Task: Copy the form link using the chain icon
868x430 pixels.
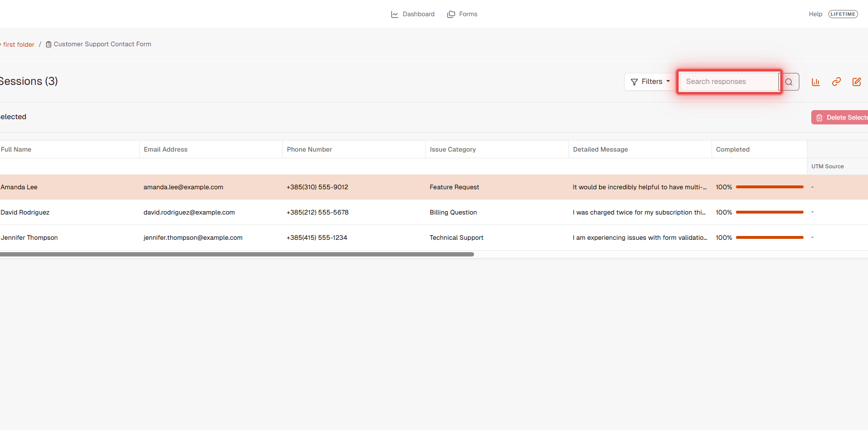Action: [x=836, y=82]
